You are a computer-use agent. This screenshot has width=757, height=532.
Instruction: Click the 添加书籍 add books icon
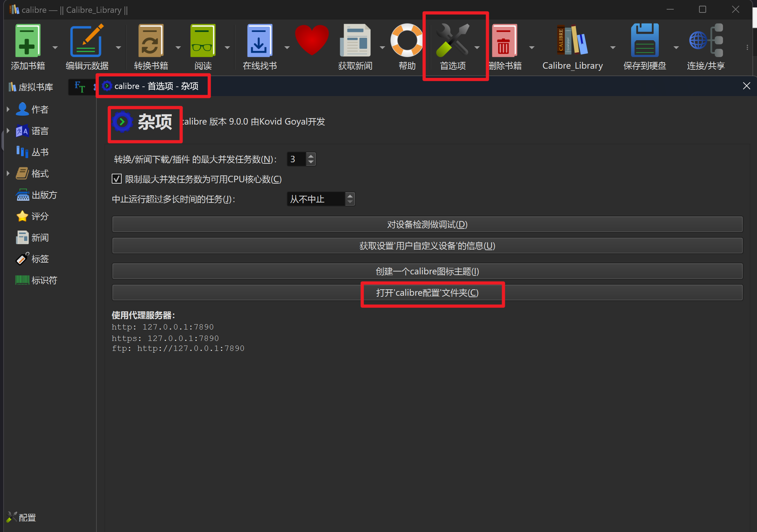pos(27,41)
